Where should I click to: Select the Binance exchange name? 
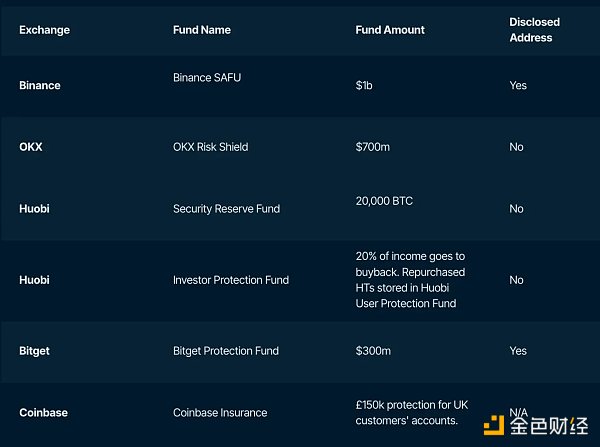click(x=40, y=85)
